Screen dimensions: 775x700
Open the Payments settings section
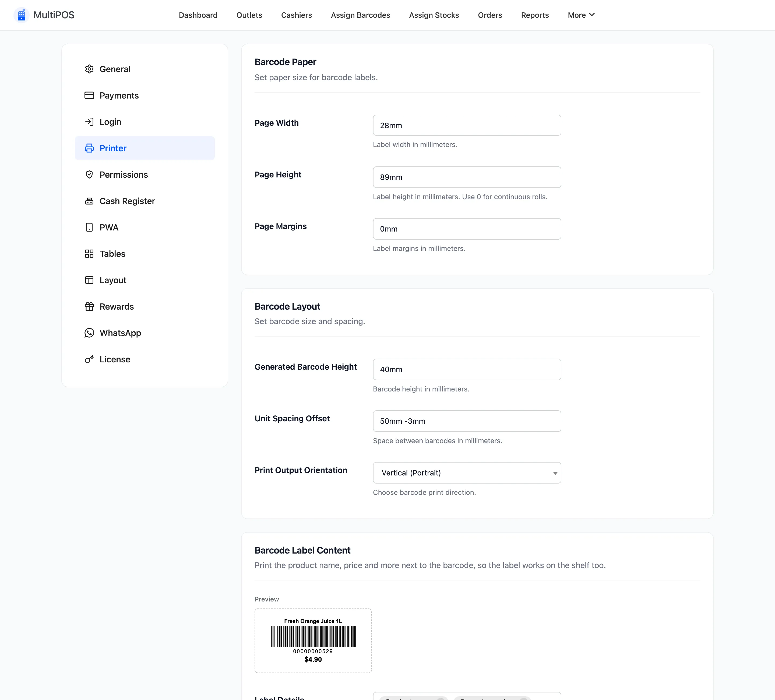[x=145, y=95]
